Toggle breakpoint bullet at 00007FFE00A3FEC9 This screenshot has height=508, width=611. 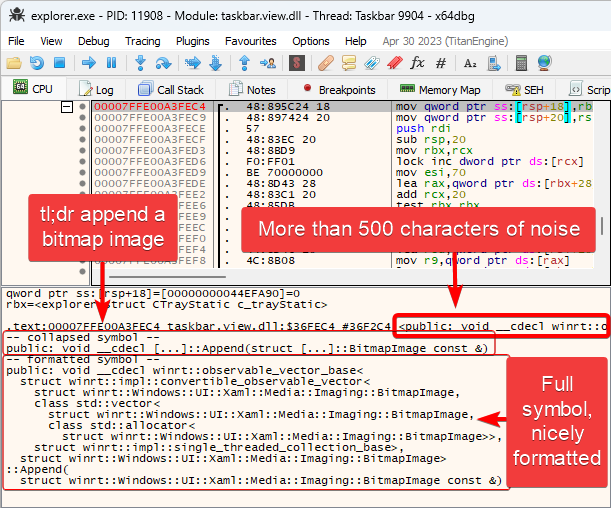[x=82, y=117]
